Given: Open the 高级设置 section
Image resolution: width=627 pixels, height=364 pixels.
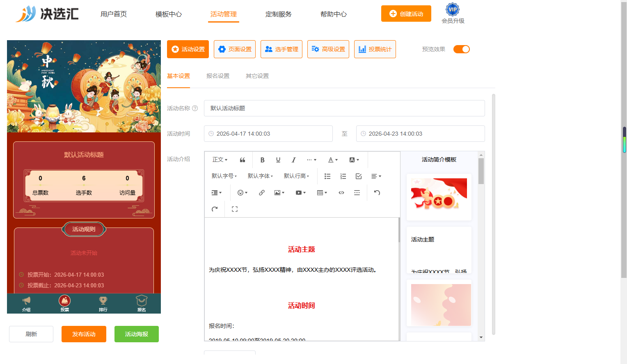Looking at the screenshot, I should (328, 49).
